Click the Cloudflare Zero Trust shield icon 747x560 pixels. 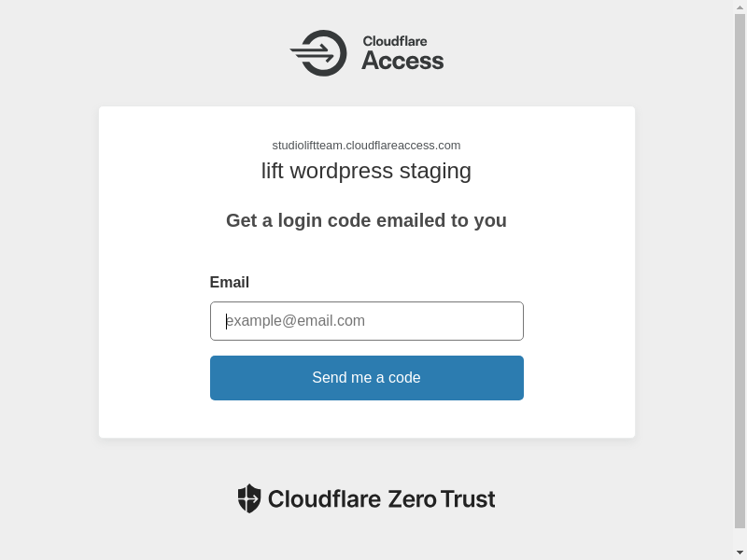(248, 498)
